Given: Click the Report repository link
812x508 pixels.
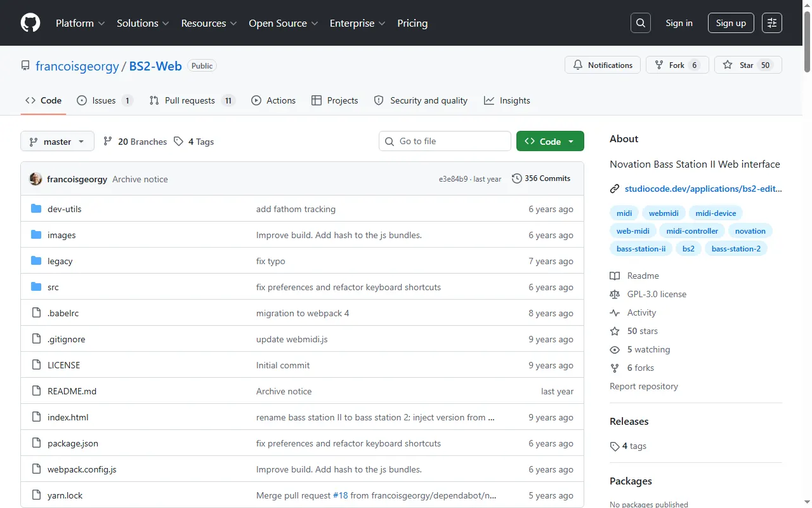Looking at the screenshot, I should [644, 386].
